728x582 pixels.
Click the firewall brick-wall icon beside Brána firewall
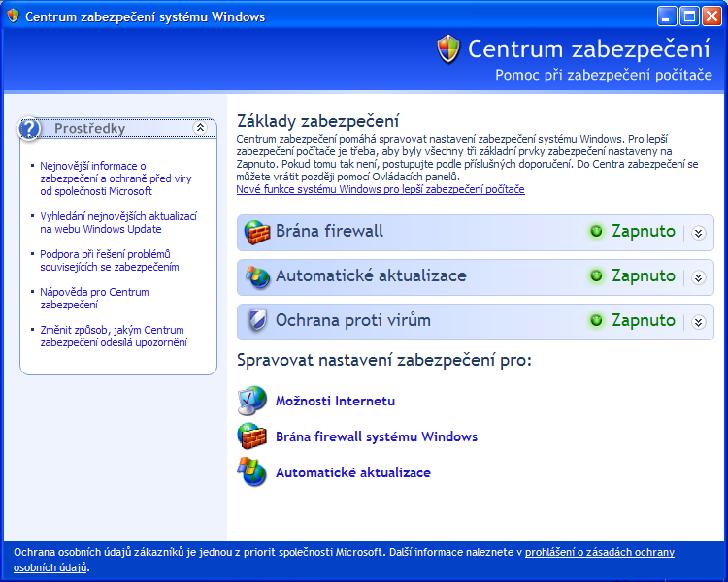257,232
